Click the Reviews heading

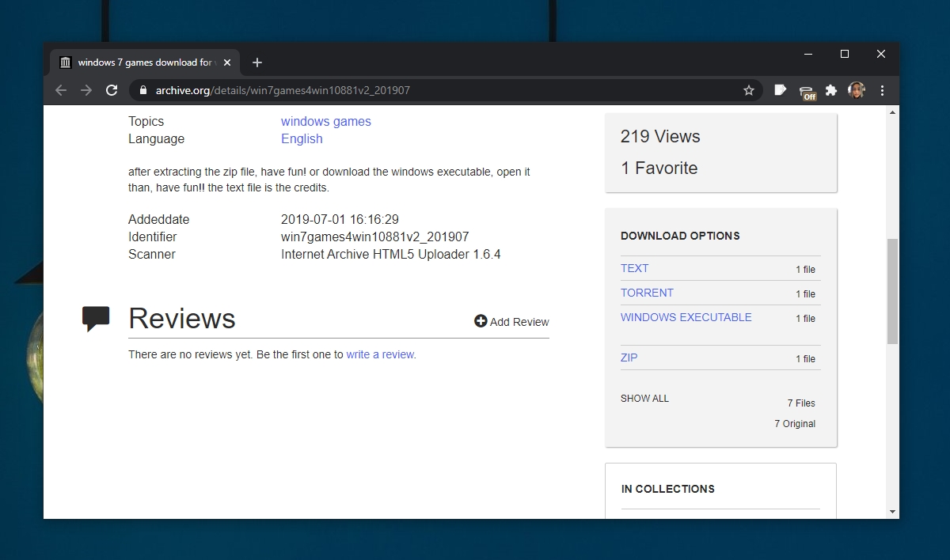coord(182,319)
